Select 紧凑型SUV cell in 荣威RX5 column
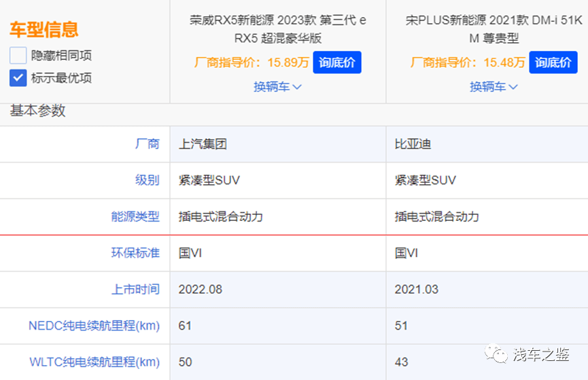The height and width of the screenshot is (380, 588). click(x=278, y=180)
